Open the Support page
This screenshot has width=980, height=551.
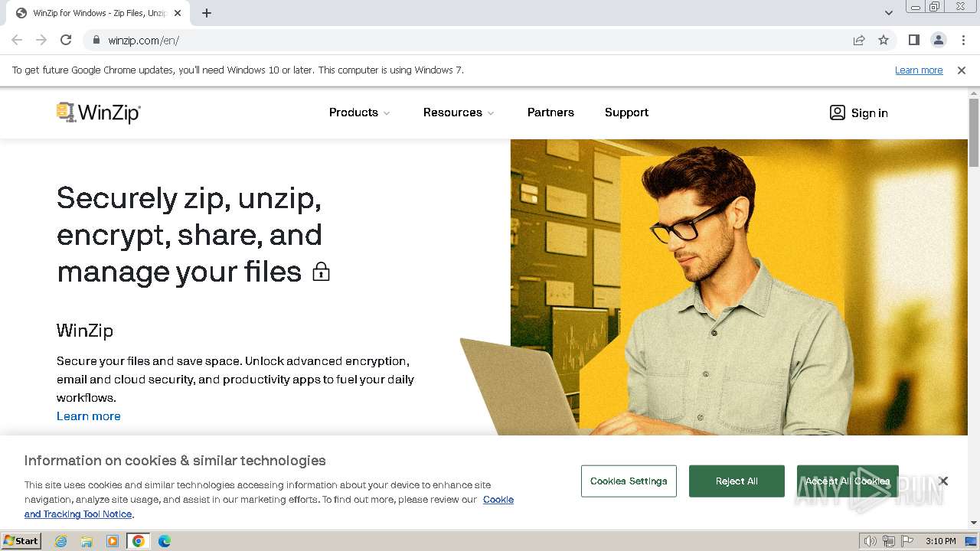[x=626, y=112]
